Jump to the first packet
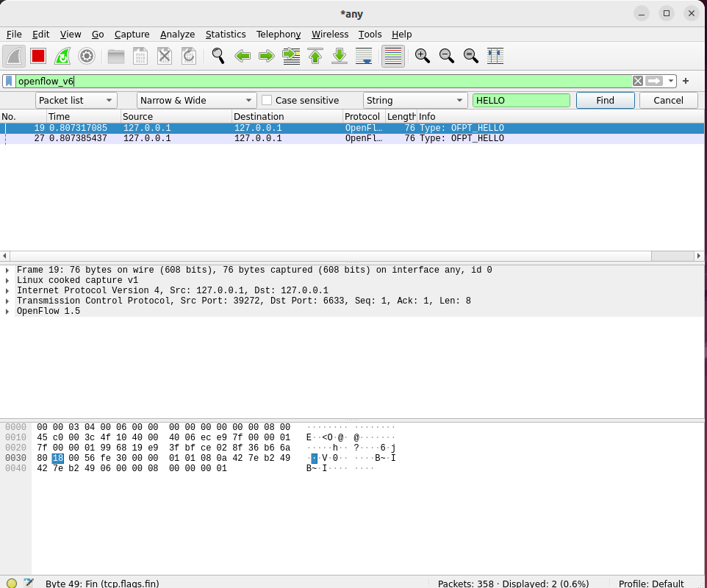The image size is (707, 588). 315,56
